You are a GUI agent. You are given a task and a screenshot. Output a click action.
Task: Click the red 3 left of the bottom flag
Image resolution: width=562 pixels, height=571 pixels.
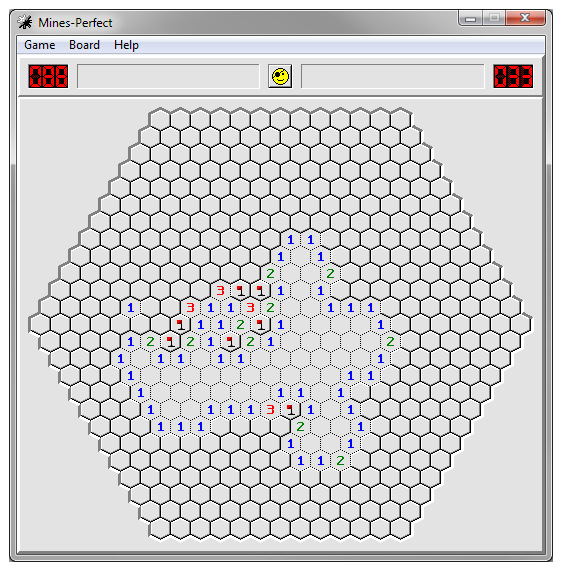click(270, 410)
